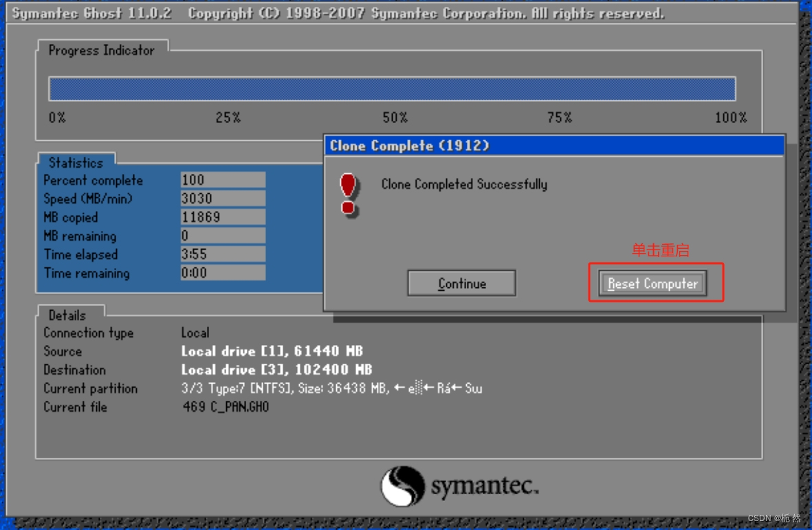
Task: Select the MB copied label
Action: pos(71,217)
